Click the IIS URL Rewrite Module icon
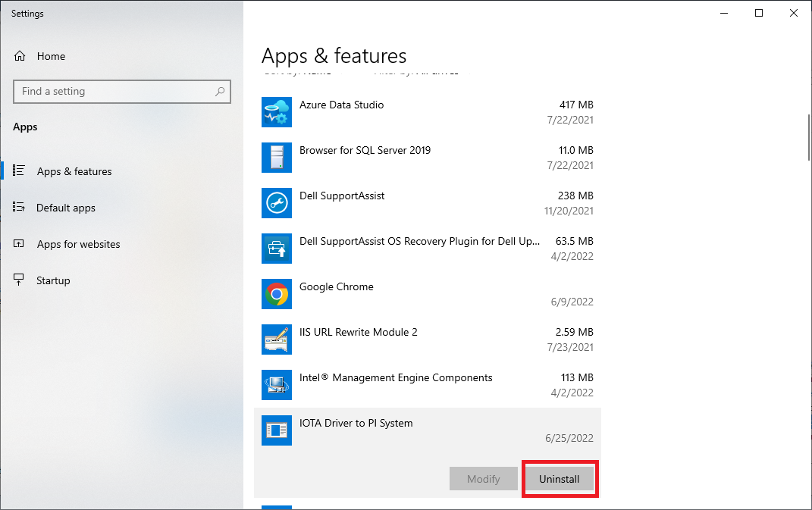Image resolution: width=812 pixels, height=510 pixels. (x=277, y=339)
